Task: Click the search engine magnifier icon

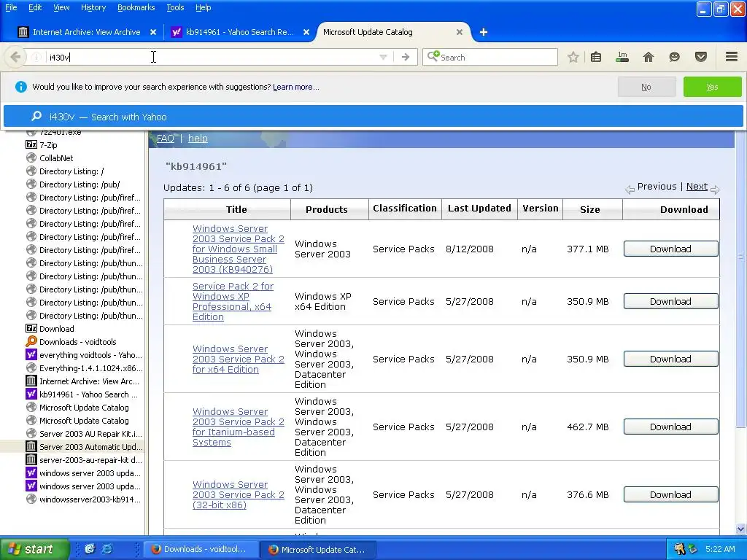Action: (x=433, y=57)
